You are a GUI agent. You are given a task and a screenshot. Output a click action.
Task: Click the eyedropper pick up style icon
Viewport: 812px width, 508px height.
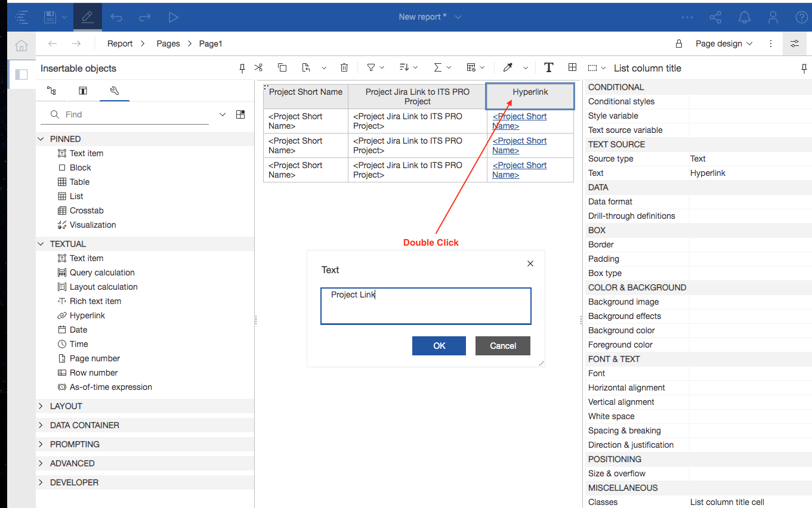(508, 68)
